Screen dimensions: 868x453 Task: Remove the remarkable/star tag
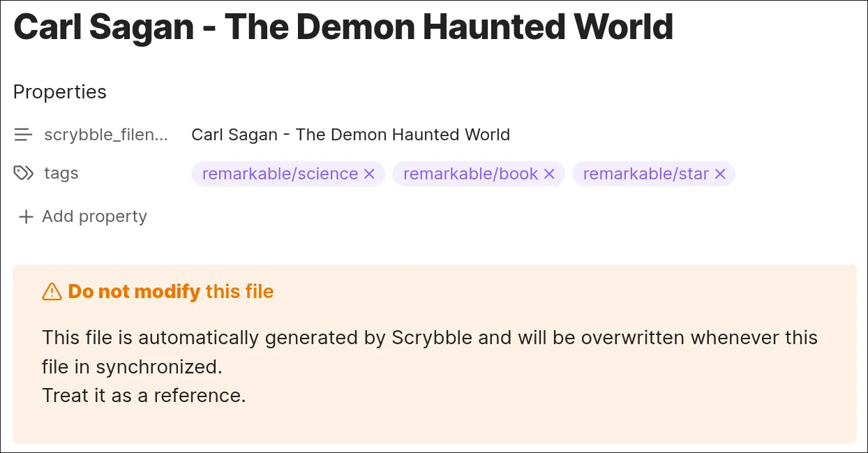[719, 174]
